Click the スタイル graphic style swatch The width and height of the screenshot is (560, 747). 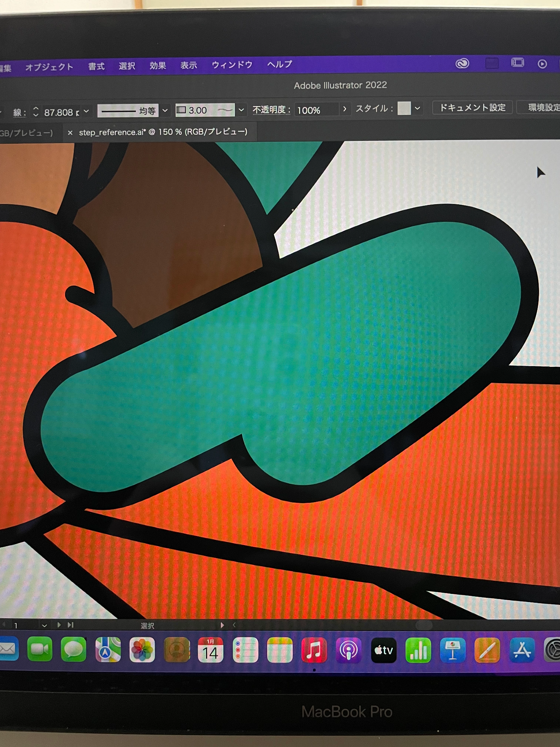click(404, 108)
